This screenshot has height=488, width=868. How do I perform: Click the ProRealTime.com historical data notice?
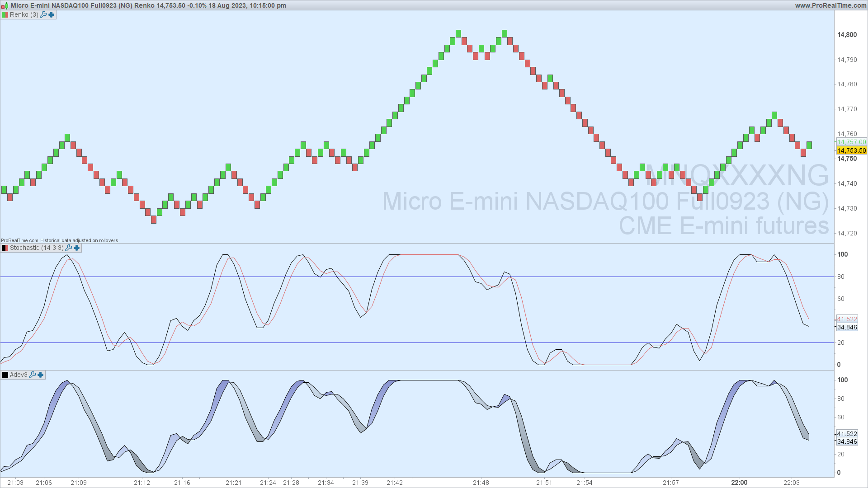pyautogui.click(x=59, y=240)
